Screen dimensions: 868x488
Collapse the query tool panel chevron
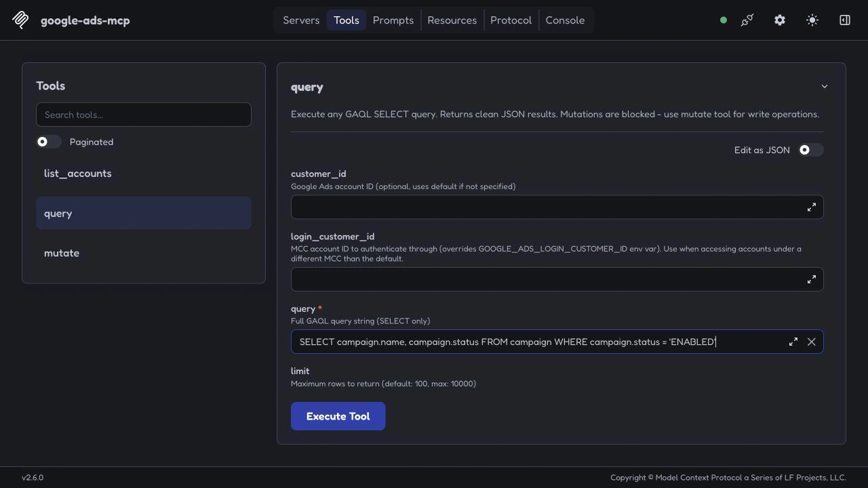825,87
